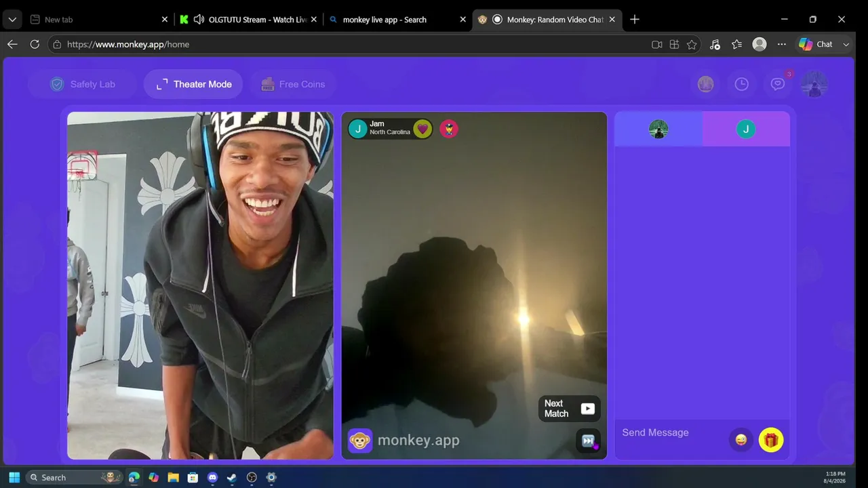Add this page to favorites star
868x488 pixels.
(x=692, y=44)
